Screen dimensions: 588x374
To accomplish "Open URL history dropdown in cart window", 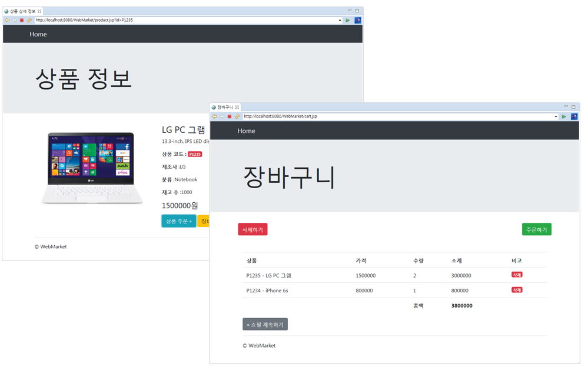I will point(556,116).
